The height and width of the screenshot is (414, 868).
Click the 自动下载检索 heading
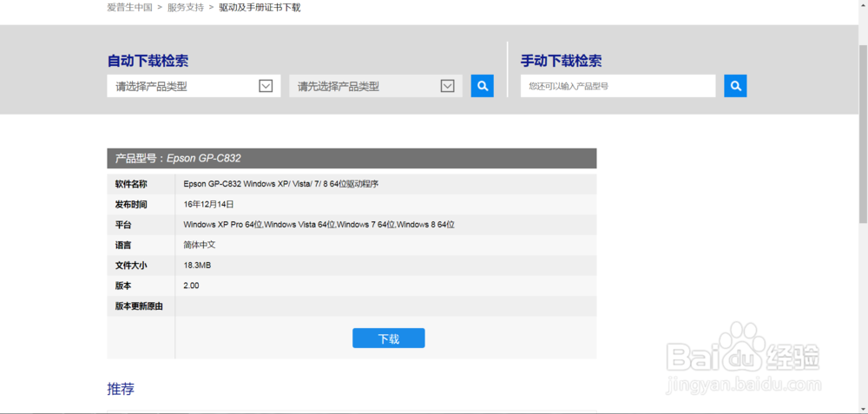click(148, 61)
